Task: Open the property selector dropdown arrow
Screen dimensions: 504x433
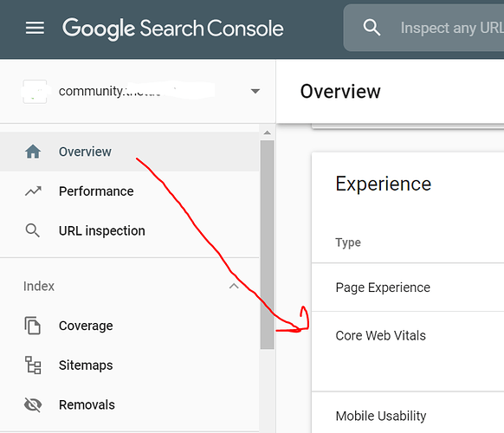Action: tap(255, 91)
